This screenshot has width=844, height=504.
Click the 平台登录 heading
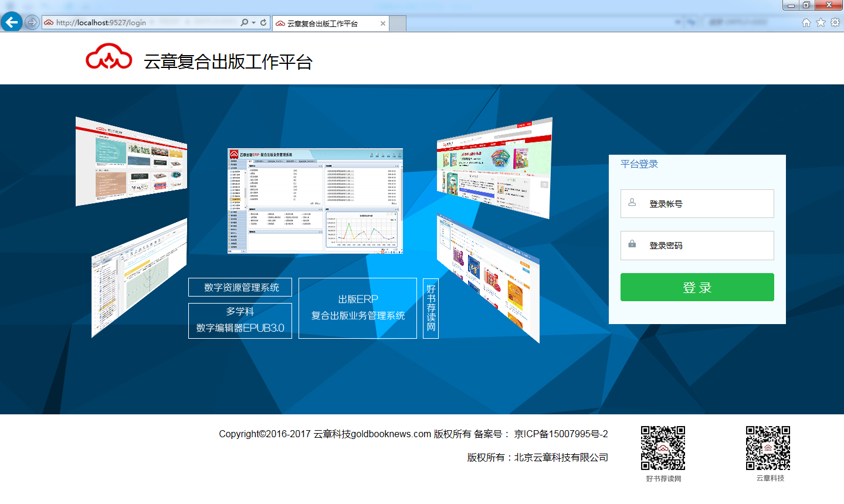639,164
